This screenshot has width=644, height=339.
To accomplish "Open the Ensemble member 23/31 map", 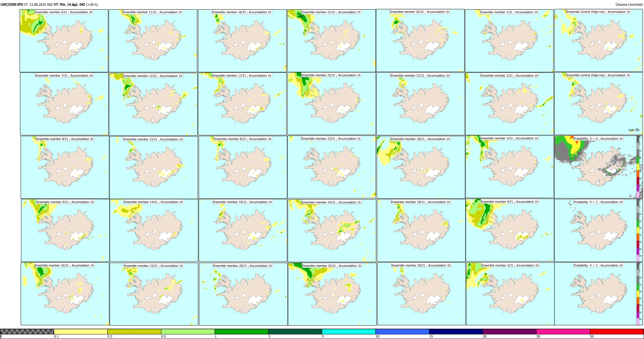I will 332,167.
